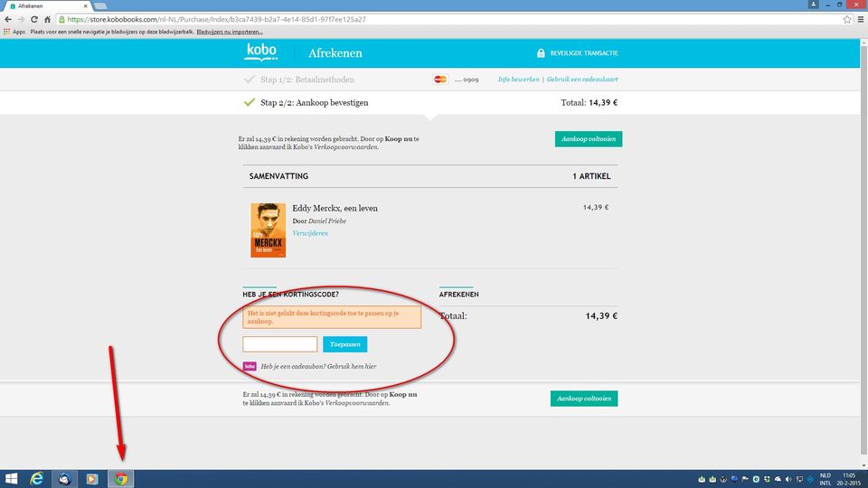Click the volume speaker tray icon
The width and height of the screenshot is (868, 488).
pos(788,479)
